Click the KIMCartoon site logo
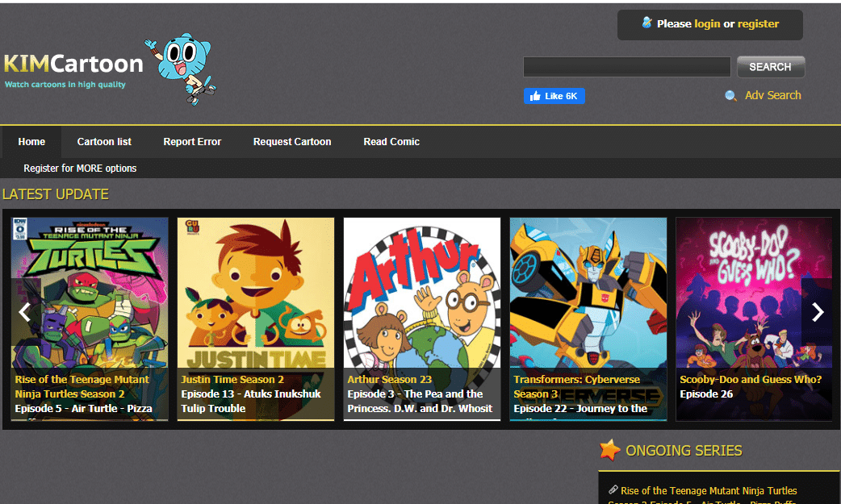The height and width of the screenshot is (504, 841). pos(73,64)
